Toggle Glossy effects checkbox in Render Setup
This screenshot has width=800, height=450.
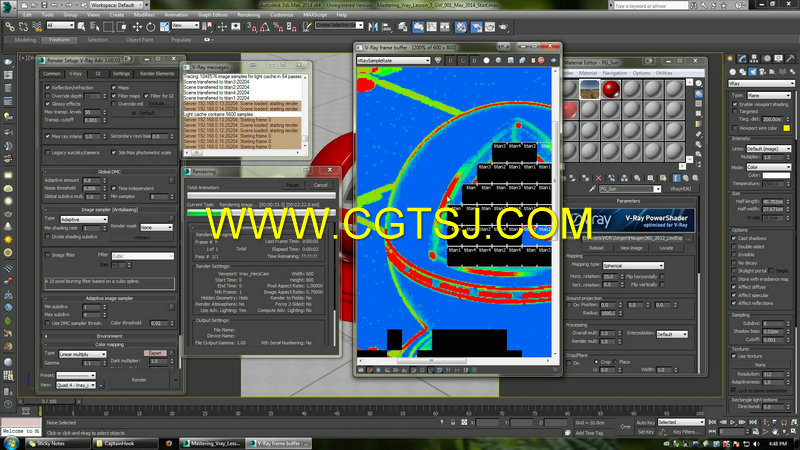[x=47, y=104]
